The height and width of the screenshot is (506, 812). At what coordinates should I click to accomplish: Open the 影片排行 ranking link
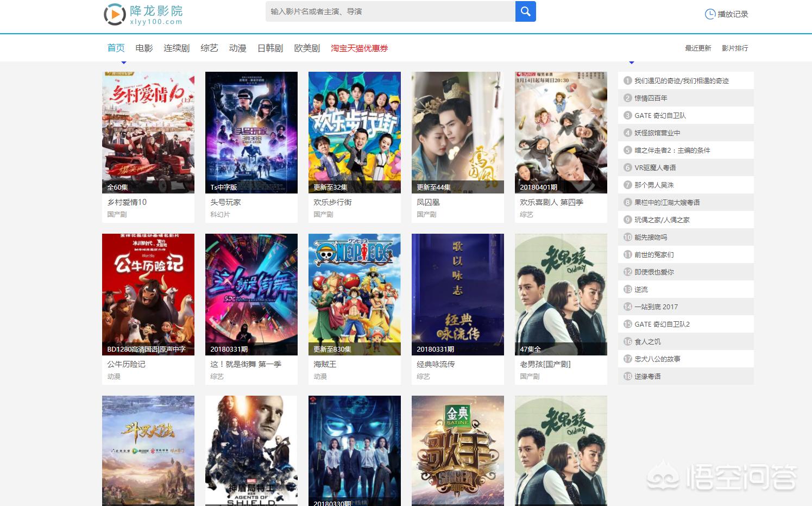(x=735, y=48)
